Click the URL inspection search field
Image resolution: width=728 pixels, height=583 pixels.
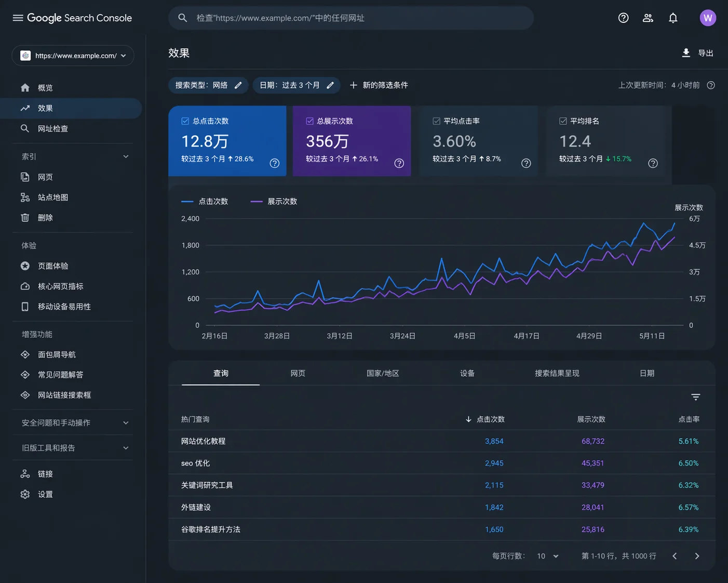pyautogui.click(x=351, y=18)
